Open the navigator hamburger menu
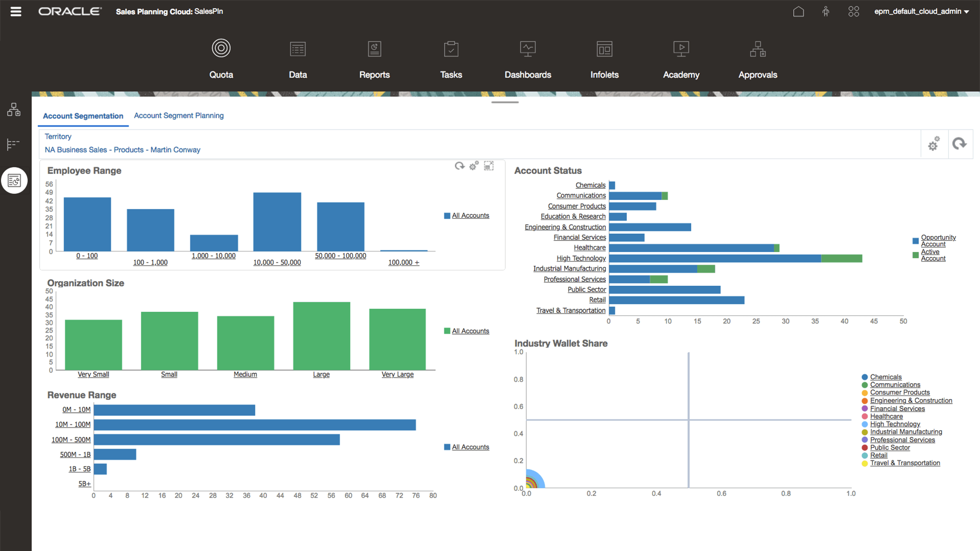 [16, 11]
